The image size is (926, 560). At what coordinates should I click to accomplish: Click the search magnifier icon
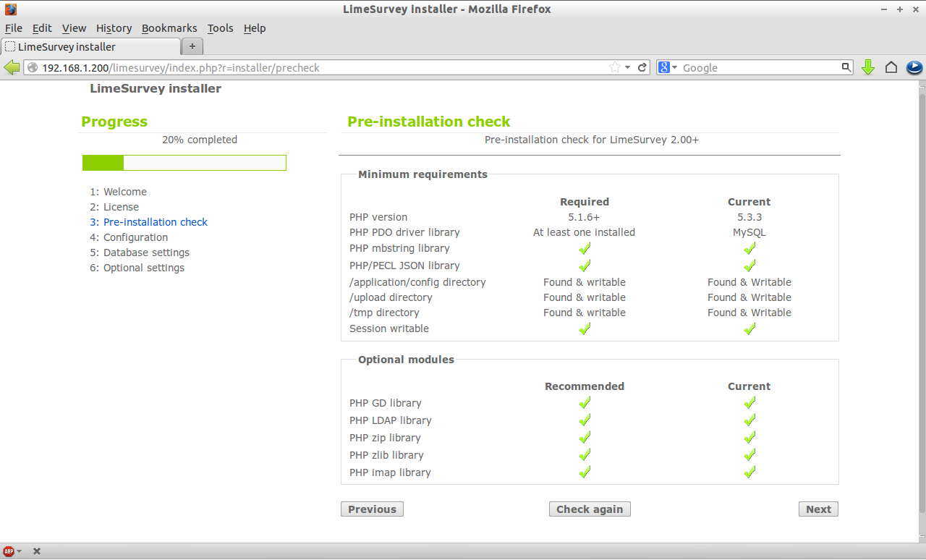846,67
